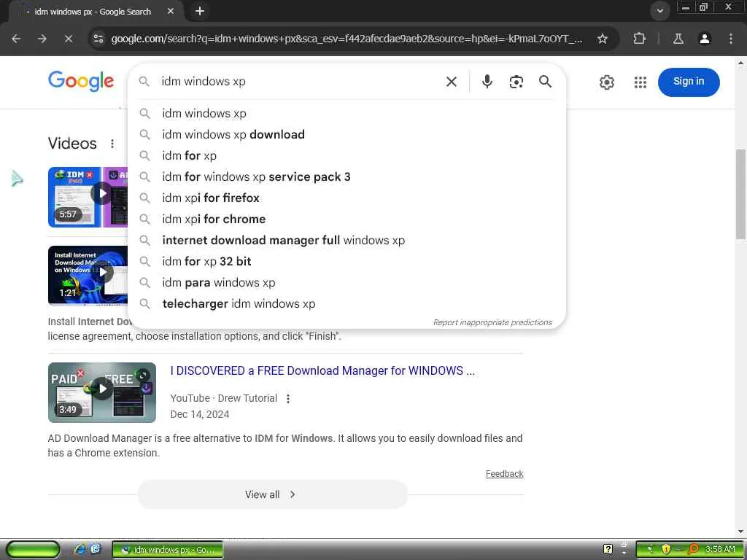The width and height of the screenshot is (747, 560).
Task: Start voice search with microphone icon
Action: point(487,82)
